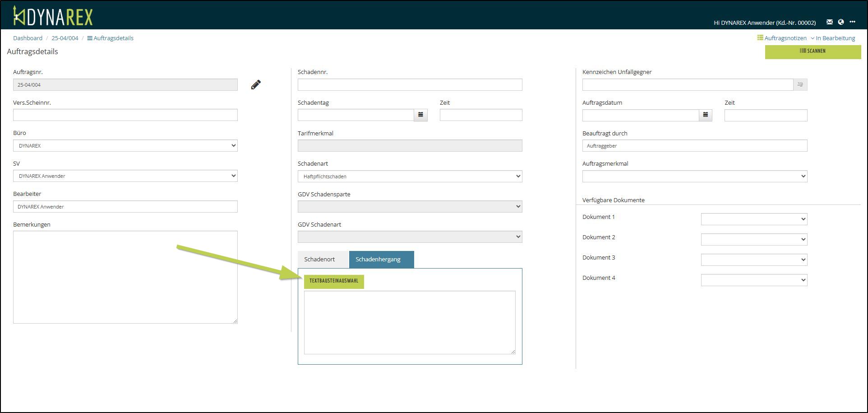Expand the In Bearbeitung status menu
The height and width of the screenshot is (413, 868).
pos(833,38)
